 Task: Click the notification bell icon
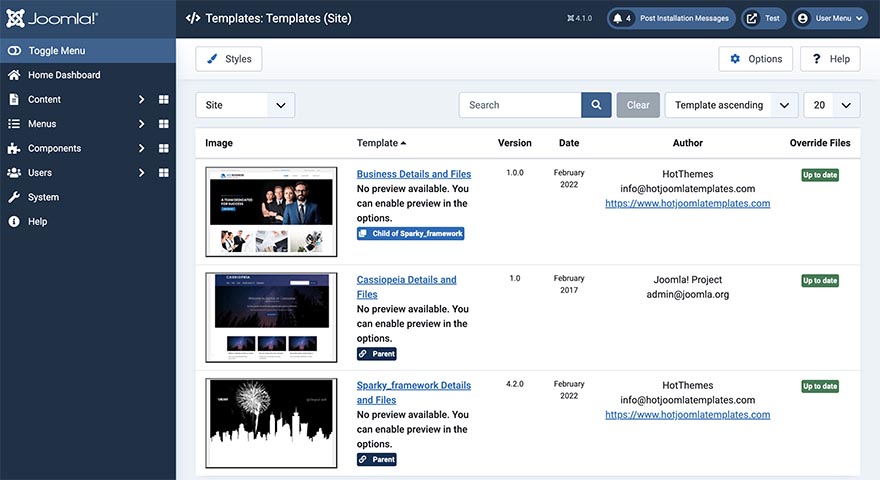[617, 19]
